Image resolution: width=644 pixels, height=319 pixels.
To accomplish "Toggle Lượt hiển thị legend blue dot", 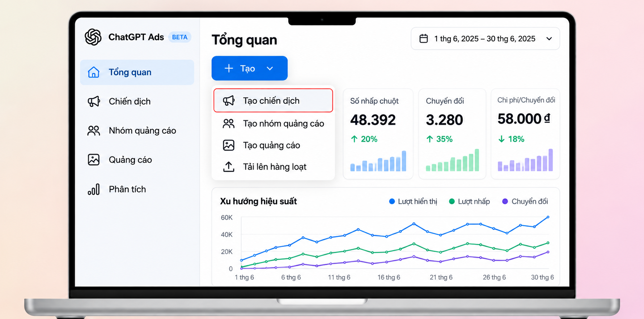I will [x=392, y=201].
